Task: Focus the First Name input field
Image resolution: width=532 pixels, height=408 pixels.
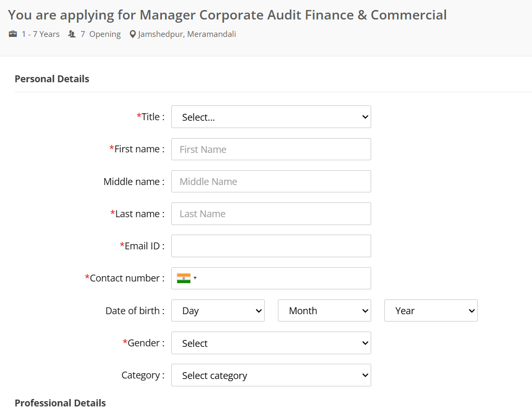Action: click(x=271, y=149)
